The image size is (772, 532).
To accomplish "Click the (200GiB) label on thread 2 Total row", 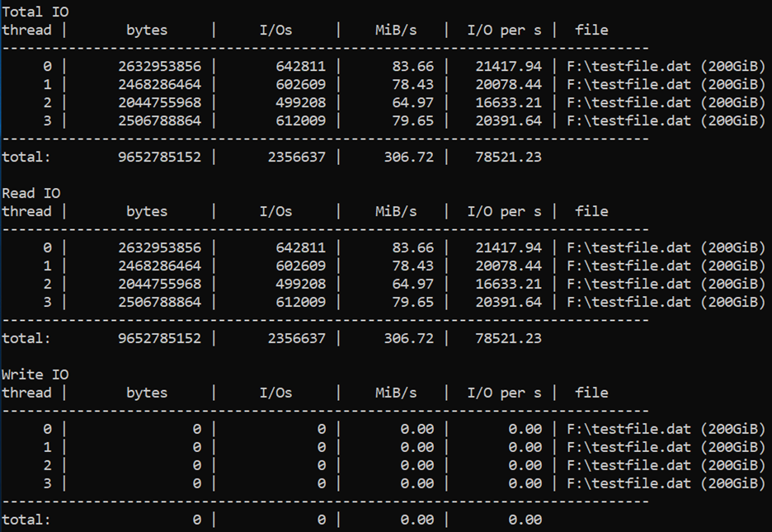I will [x=735, y=102].
